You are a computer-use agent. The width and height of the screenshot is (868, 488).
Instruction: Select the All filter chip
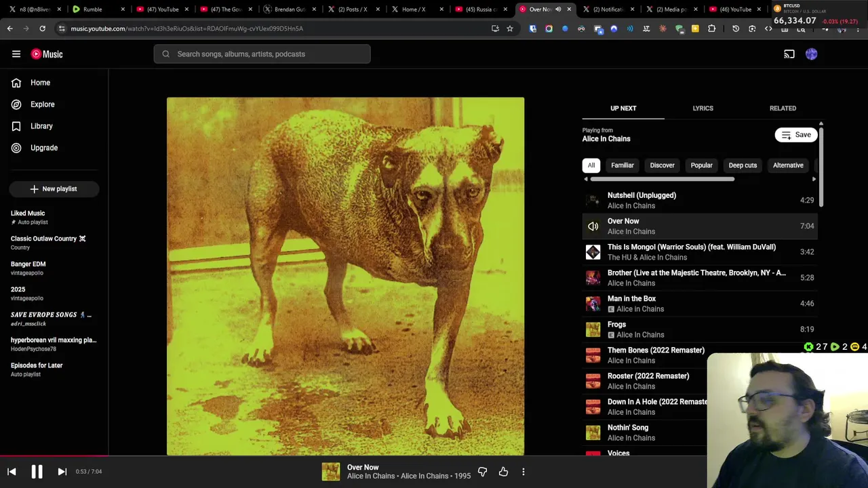591,165
